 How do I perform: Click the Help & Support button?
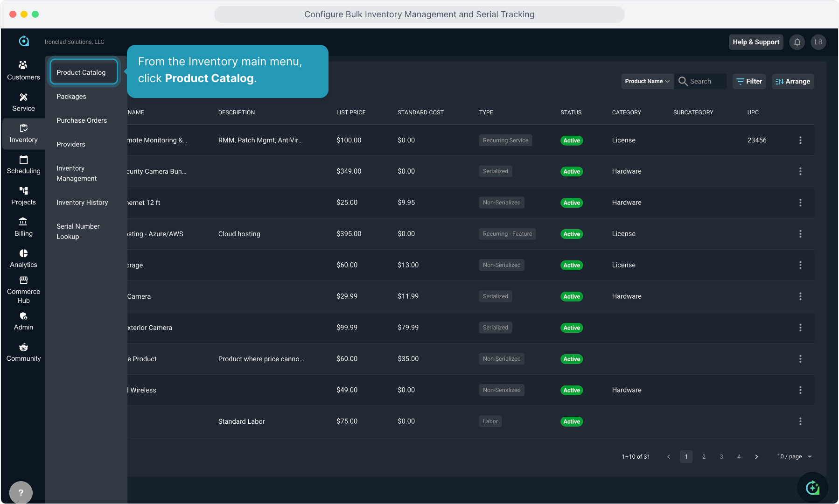pos(755,42)
